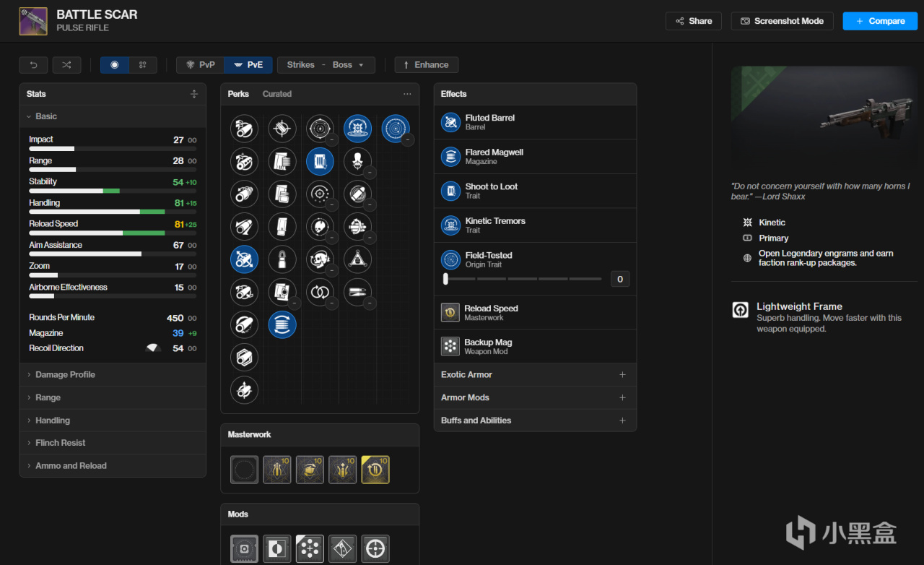
Task: Select the highlighted Flared Magwell perk in Perks grid
Action: pyautogui.click(x=282, y=324)
